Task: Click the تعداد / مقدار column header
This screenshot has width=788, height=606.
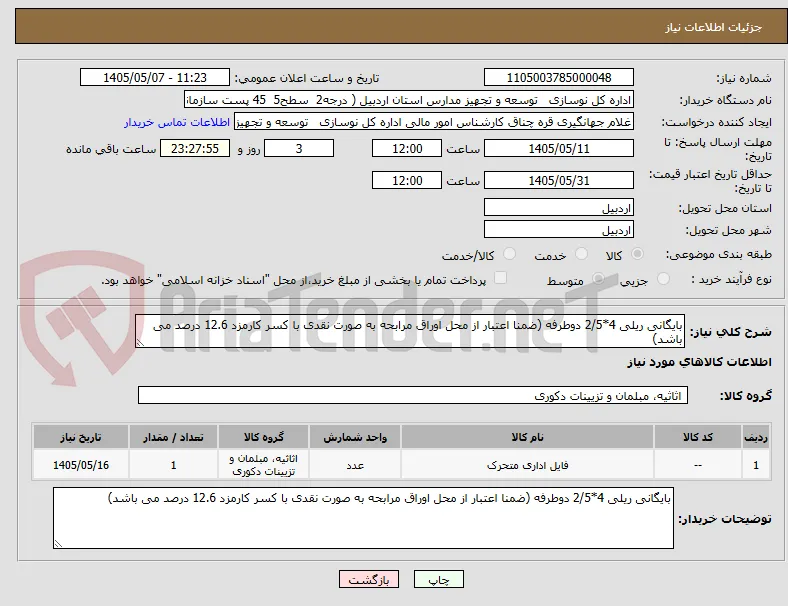Action: pyautogui.click(x=173, y=437)
